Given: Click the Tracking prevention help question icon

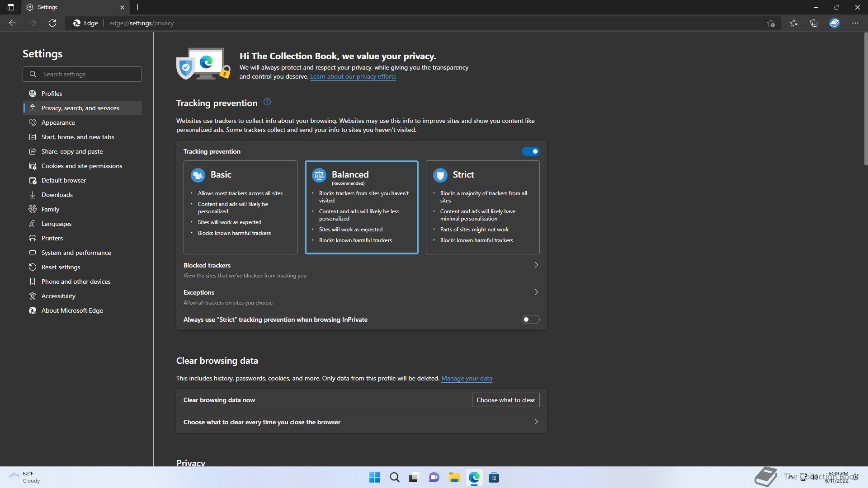Looking at the screenshot, I should pos(267,102).
